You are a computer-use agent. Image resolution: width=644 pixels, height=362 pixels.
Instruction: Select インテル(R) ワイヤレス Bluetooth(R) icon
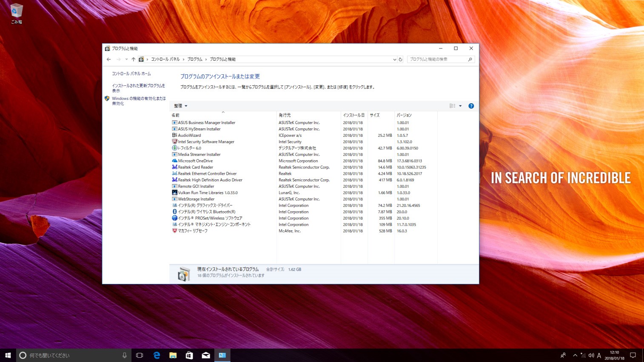pos(174,212)
